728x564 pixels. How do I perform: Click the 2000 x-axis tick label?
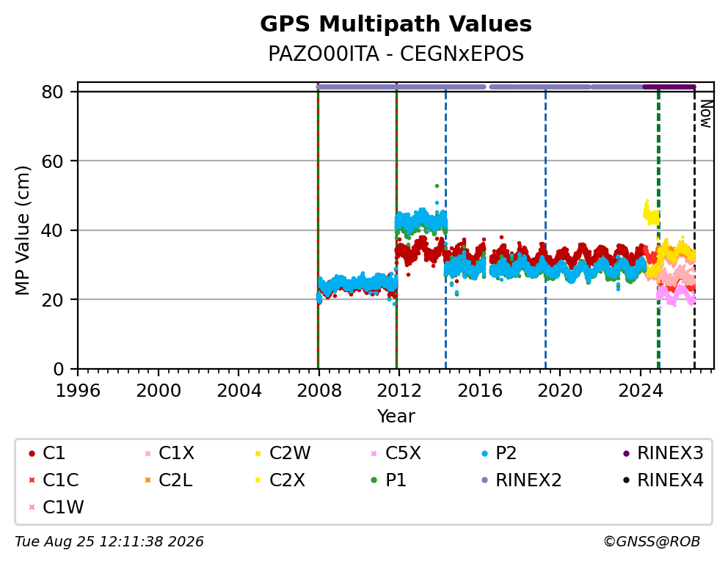[159, 390]
